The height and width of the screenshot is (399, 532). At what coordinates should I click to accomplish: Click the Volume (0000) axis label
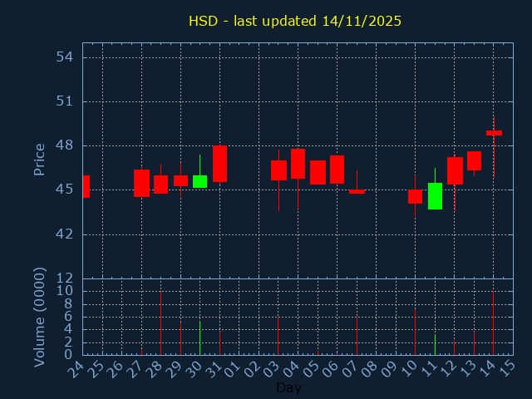(x=39, y=317)
